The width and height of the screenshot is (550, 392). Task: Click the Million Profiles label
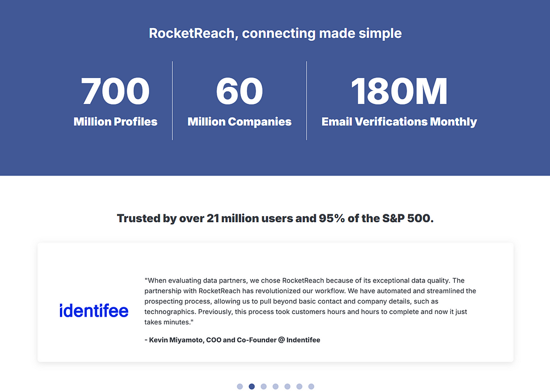[x=116, y=122]
